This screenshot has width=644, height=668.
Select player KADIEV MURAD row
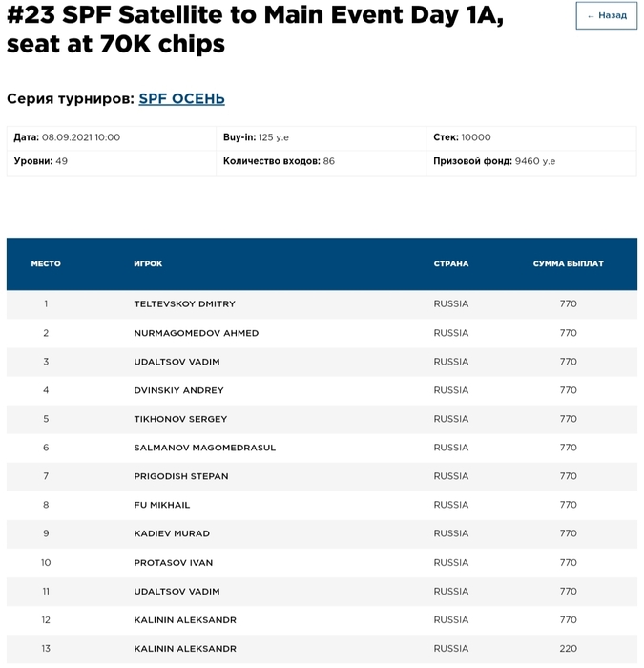pyautogui.click(x=172, y=533)
